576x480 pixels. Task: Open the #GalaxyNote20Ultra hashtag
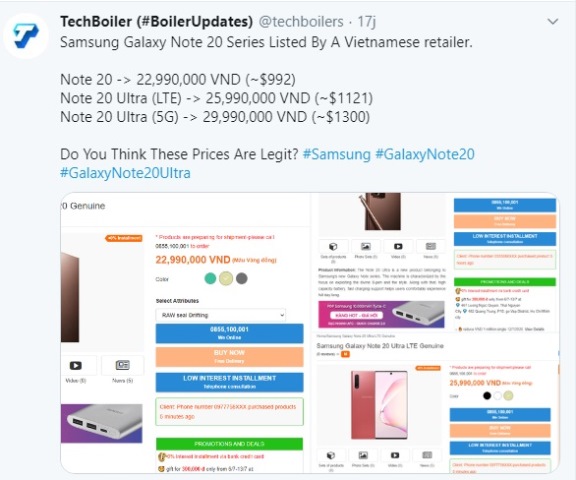click(x=125, y=173)
